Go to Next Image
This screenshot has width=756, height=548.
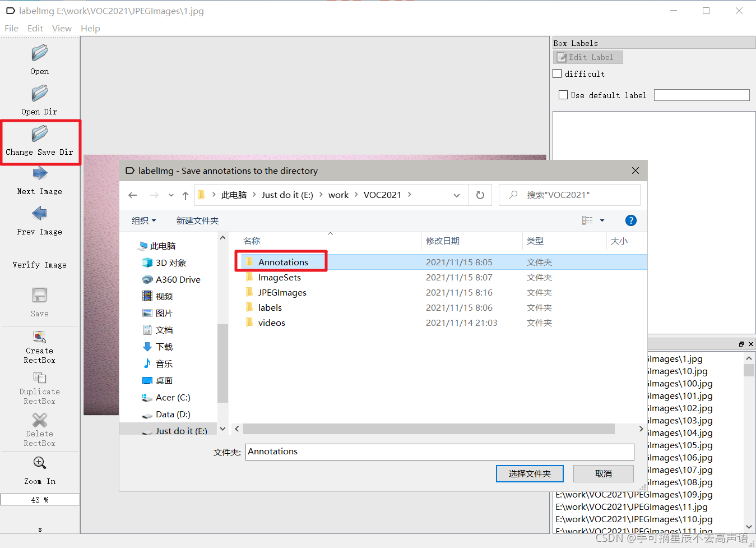tap(40, 181)
